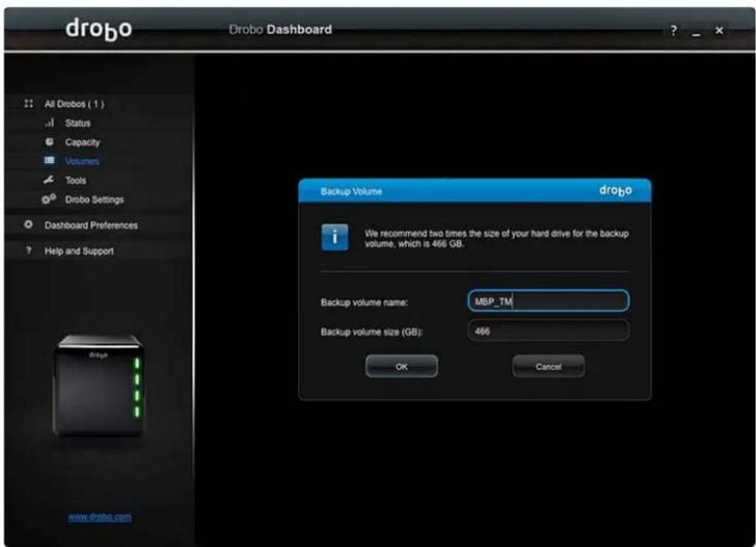
Task: Click the Dashboard Preferences gear icon
Action: 28,224
